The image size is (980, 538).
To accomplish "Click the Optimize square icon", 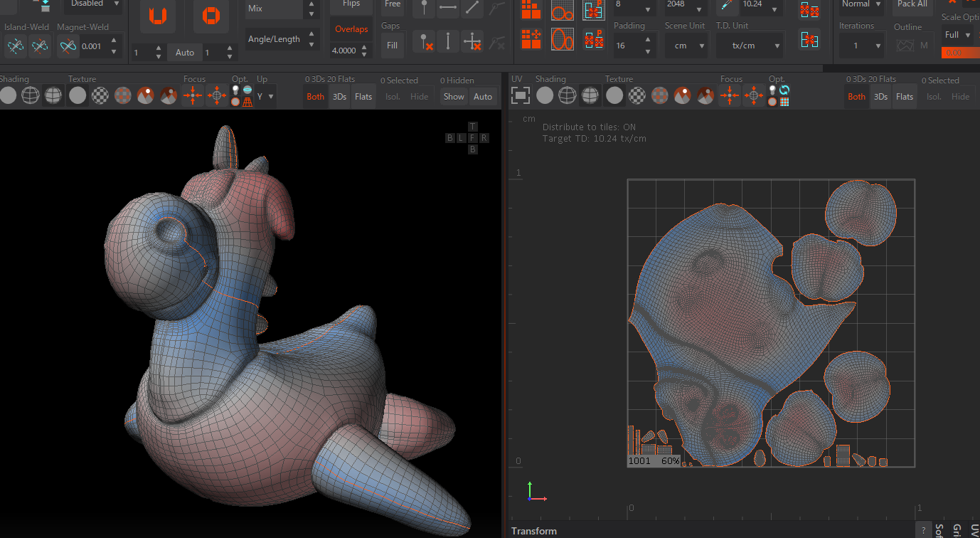I will coord(211,16).
